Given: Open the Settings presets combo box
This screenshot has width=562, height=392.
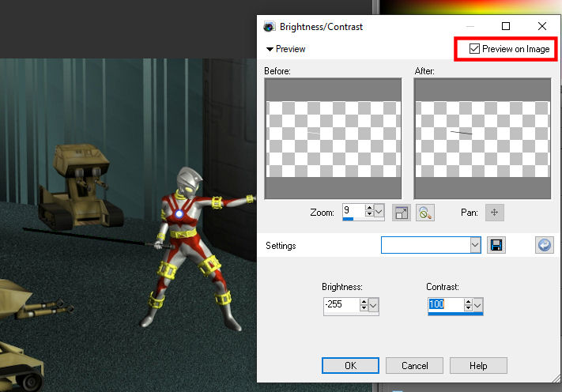Looking at the screenshot, I should (x=431, y=245).
